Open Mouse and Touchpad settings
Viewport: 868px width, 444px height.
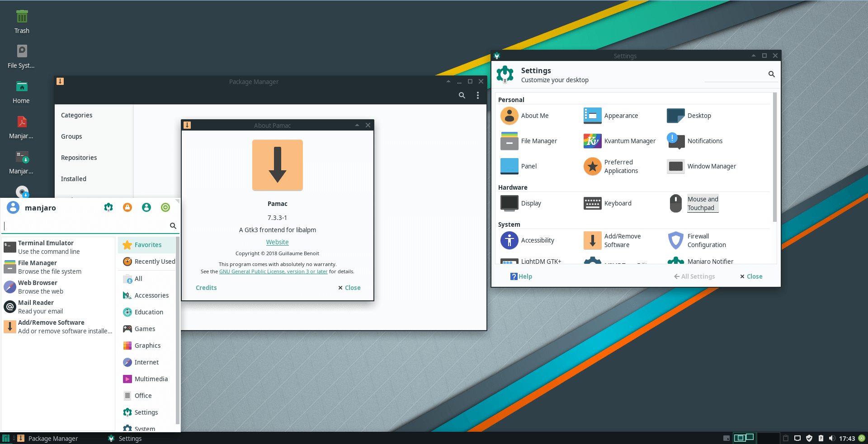pos(693,204)
